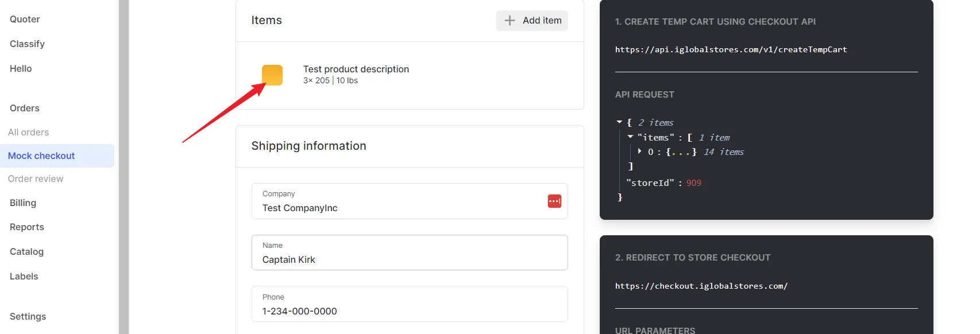Go to Order review

[x=36, y=178]
